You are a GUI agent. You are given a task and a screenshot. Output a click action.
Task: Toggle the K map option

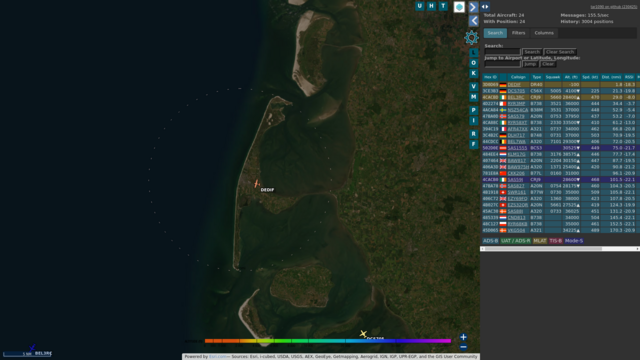point(473,73)
